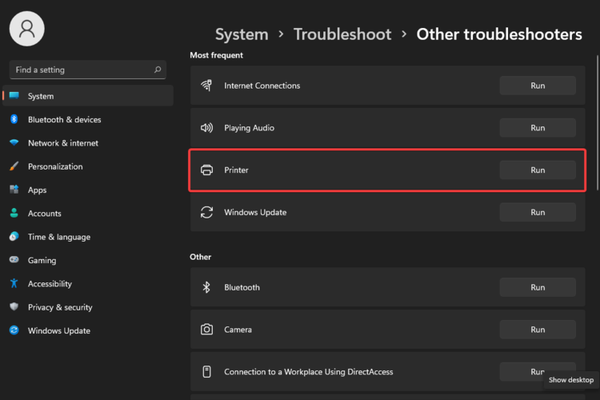The image size is (600, 400).
Task: Run the Playing Audio troubleshooter
Action: pos(537,128)
